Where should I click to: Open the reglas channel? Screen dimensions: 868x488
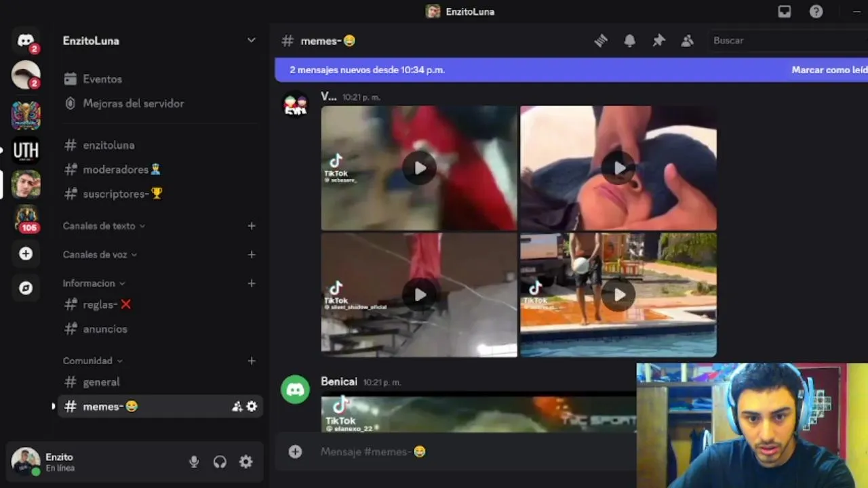pos(160,305)
